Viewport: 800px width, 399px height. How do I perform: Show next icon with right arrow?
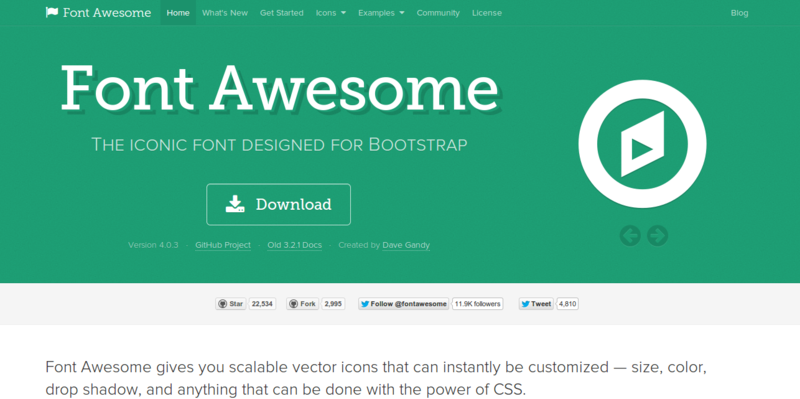click(657, 236)
